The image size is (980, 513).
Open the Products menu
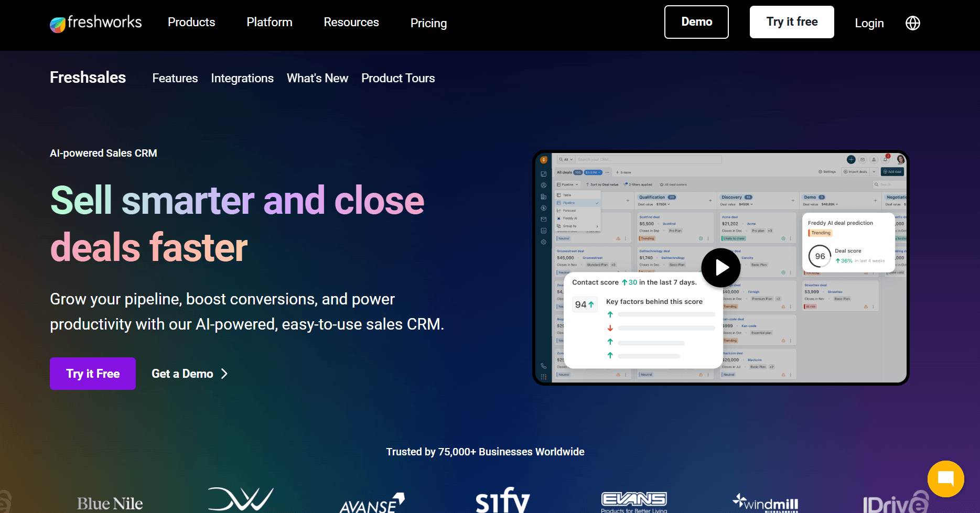(191, 22)
